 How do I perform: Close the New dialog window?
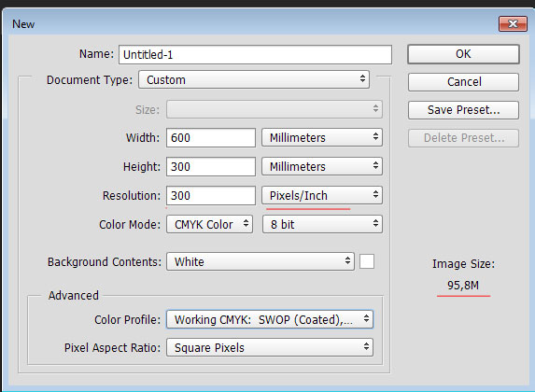(x=513, y=24)
